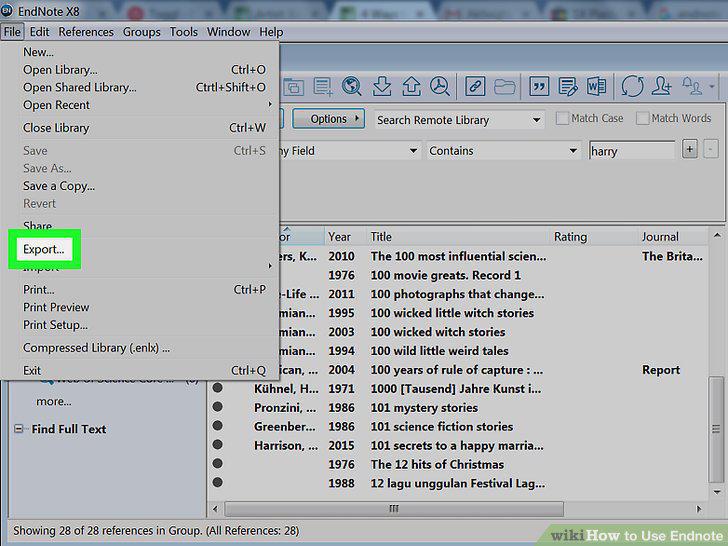Open the Options dropdown button
This screenshot has height=546, width=728.
point(328,119)
